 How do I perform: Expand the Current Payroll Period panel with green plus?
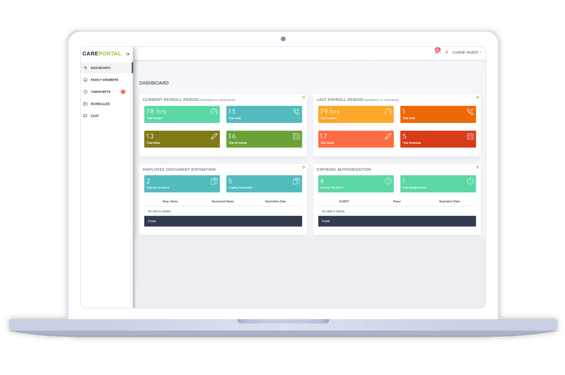click(x=303, y=97)
